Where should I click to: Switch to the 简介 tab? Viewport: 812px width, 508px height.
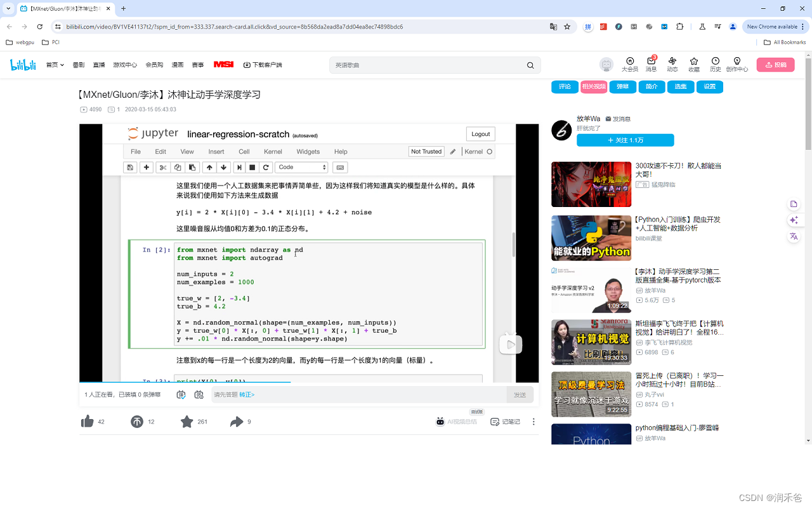(x=652, y=87)
